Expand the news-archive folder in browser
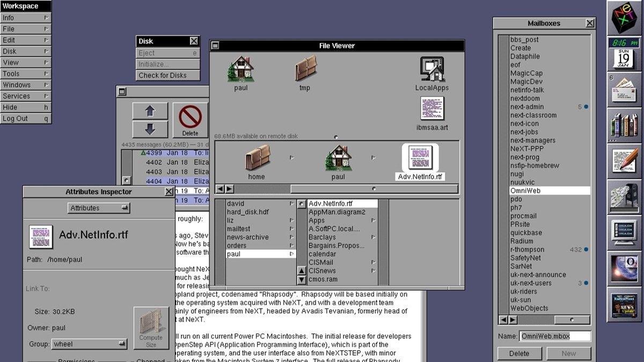Viewport: 644px width, 362px height. tap(292, 237)
